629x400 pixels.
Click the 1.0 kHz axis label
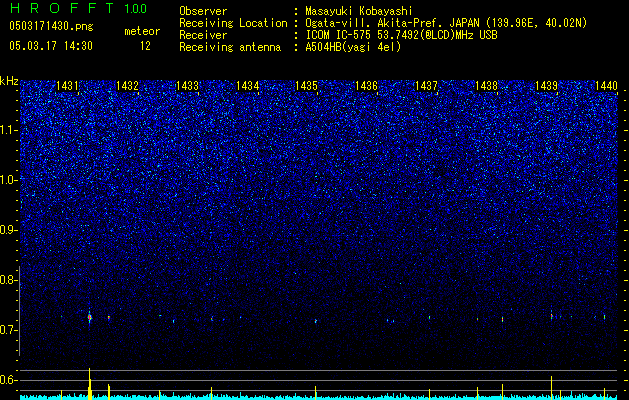(x=8, y=180)
